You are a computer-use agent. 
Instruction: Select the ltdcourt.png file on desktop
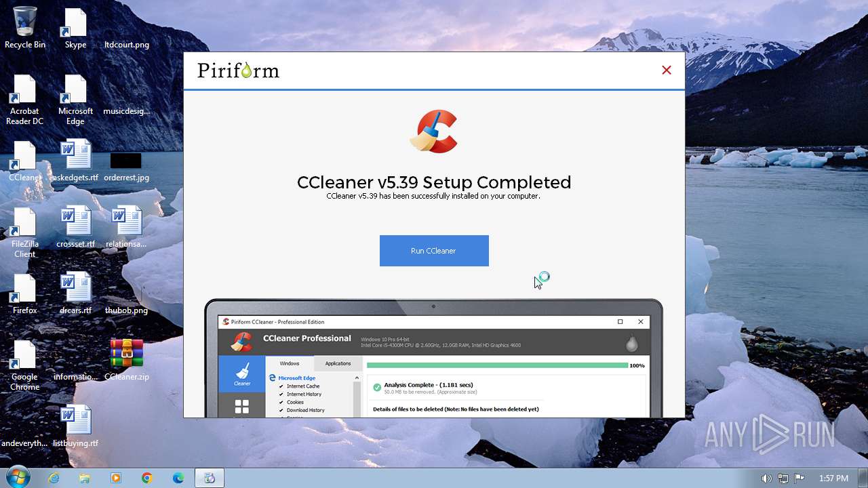(x=127, y=45)
